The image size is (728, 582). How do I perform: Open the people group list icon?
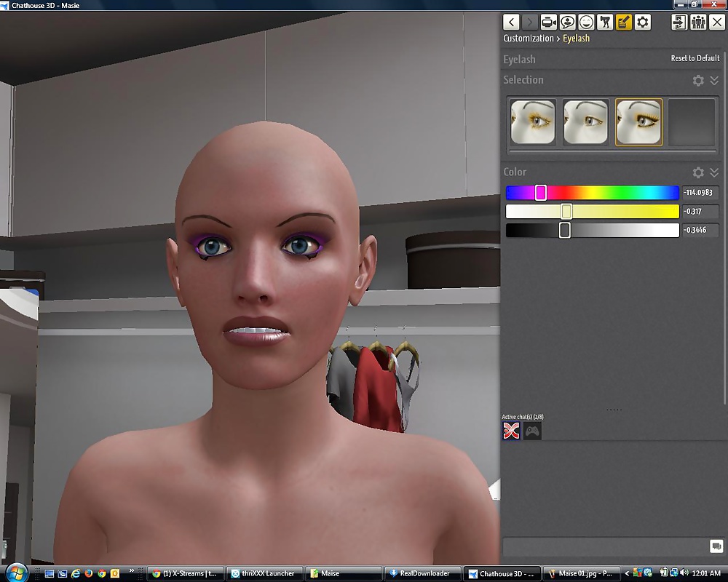click(698, 23)
